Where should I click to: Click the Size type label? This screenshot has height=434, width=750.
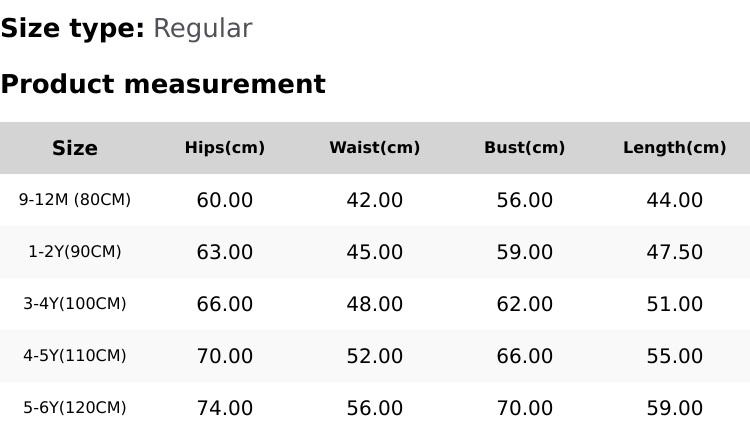tap(72, 29)
